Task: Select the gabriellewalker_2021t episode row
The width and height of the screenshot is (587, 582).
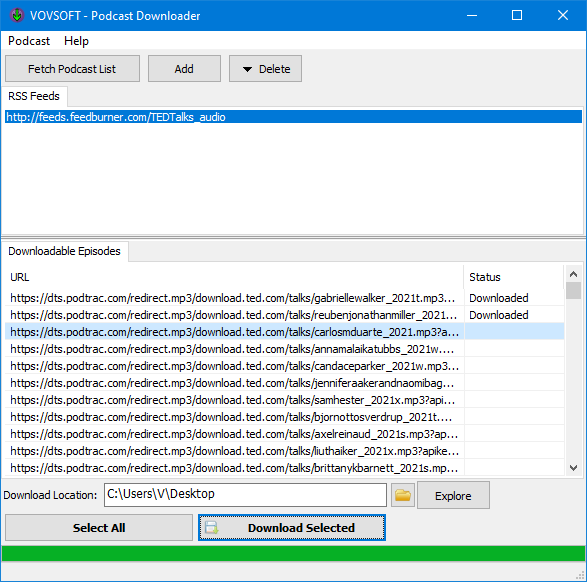Action: [285, 298]
